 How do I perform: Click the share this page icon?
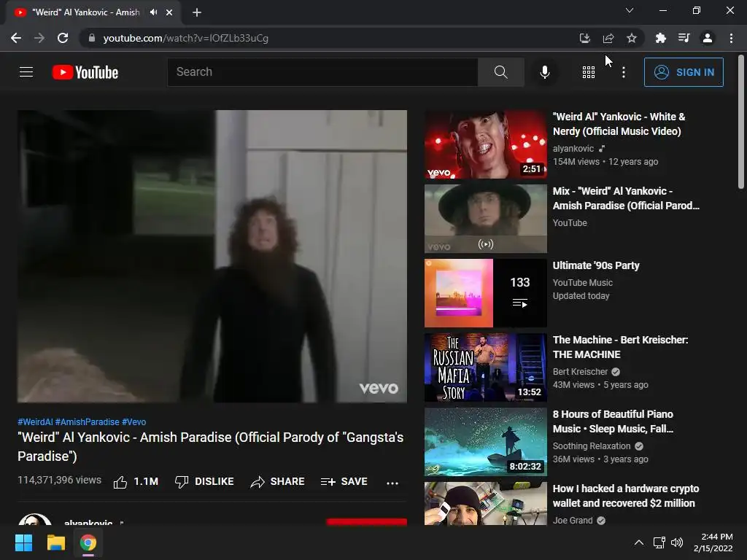(608, 38)
